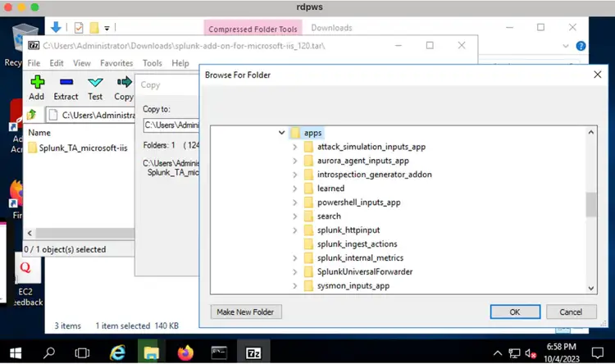Select the splunk_ingest_actions folder
Screen dimensions: 615x364
[357, 244]
